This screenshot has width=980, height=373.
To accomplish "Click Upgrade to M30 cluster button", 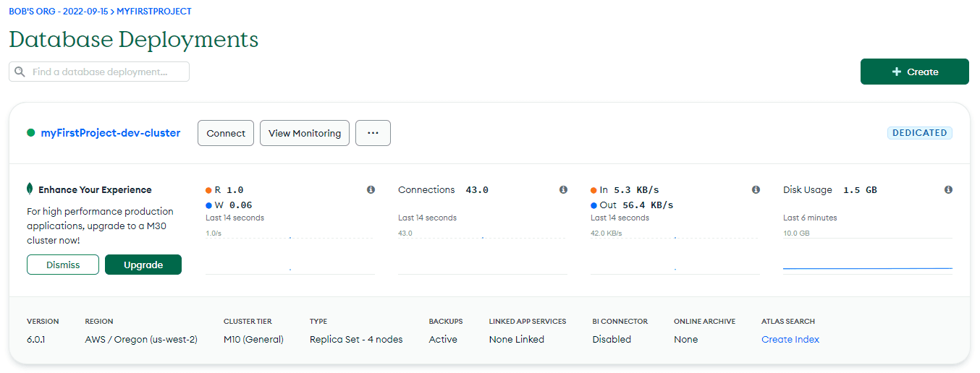I will 143,265.
